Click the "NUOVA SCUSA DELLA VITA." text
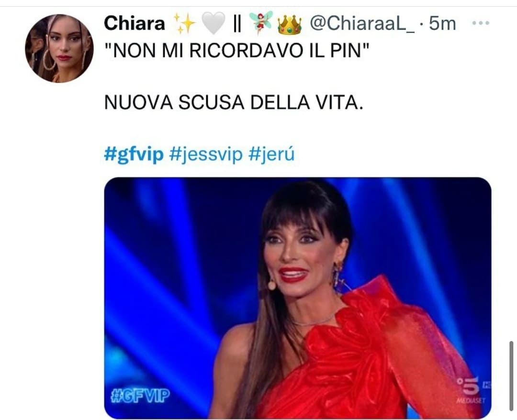 click(x=234, y=102)
